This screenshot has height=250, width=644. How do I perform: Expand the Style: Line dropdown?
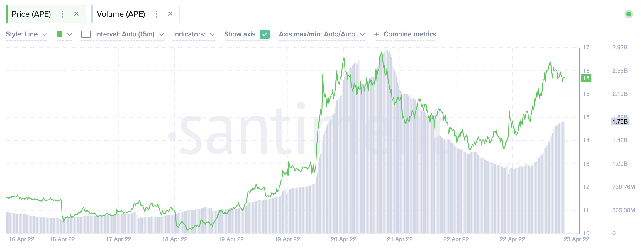pos(26,34)
